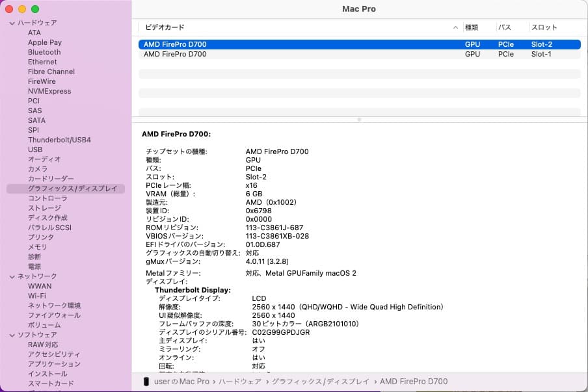Select プリンタ in the sidebar

tap(41, 237)
